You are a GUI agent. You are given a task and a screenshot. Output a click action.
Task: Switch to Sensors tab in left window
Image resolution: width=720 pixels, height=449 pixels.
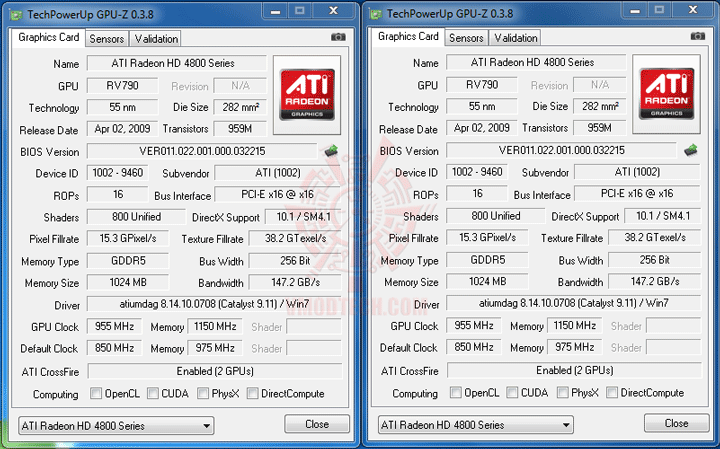click(107, 39)
